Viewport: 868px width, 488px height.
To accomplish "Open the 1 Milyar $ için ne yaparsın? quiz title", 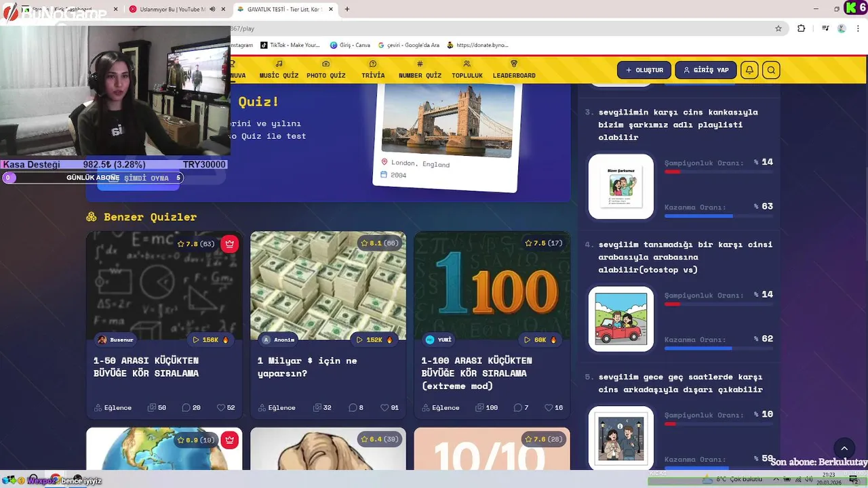I will tap(307, 367).
